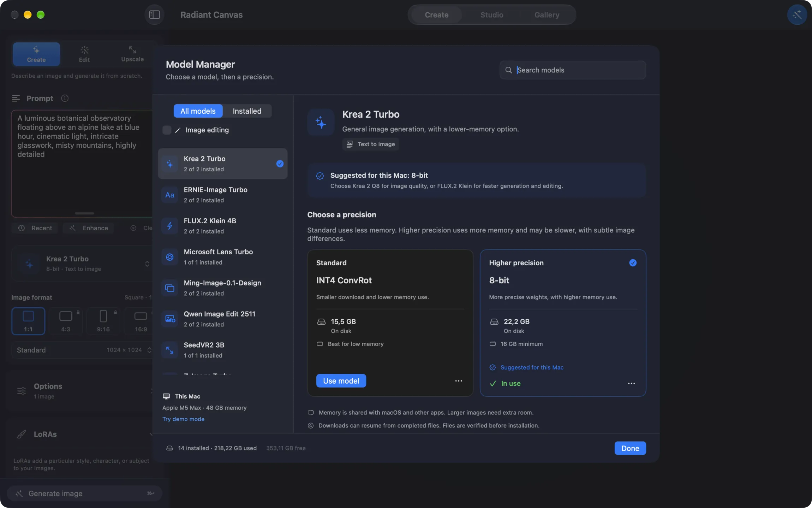Select the FLUX.2 Klein 4B lightning icon

170,226
